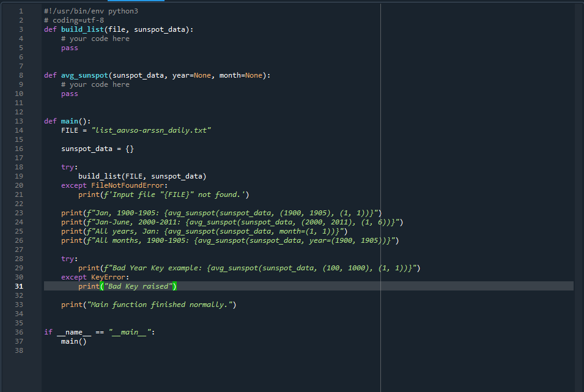The image size is (584, 392).
Task: Click the 'try:' keyword on line 18
Action: (x=69, y=167)
